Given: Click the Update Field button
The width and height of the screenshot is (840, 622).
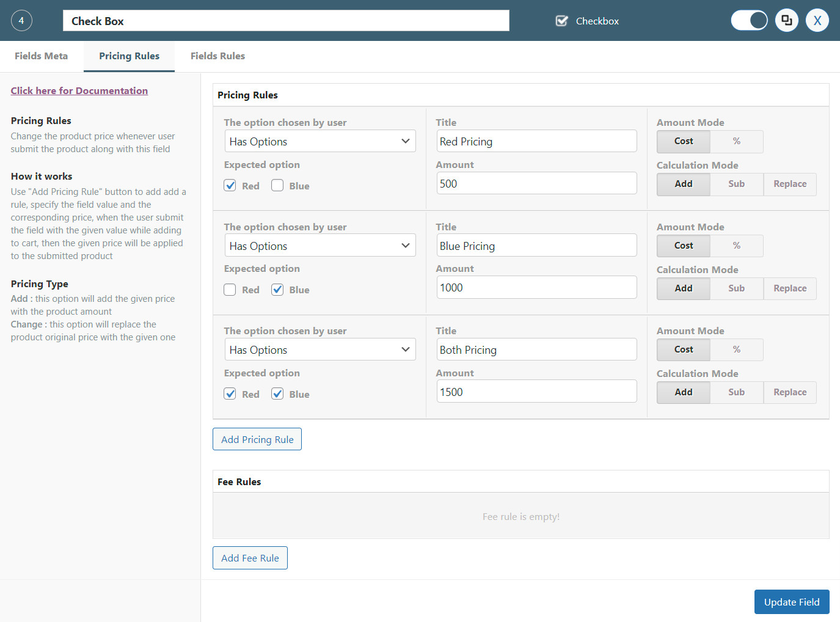Looking at the screenshot, I should [792, 602].
